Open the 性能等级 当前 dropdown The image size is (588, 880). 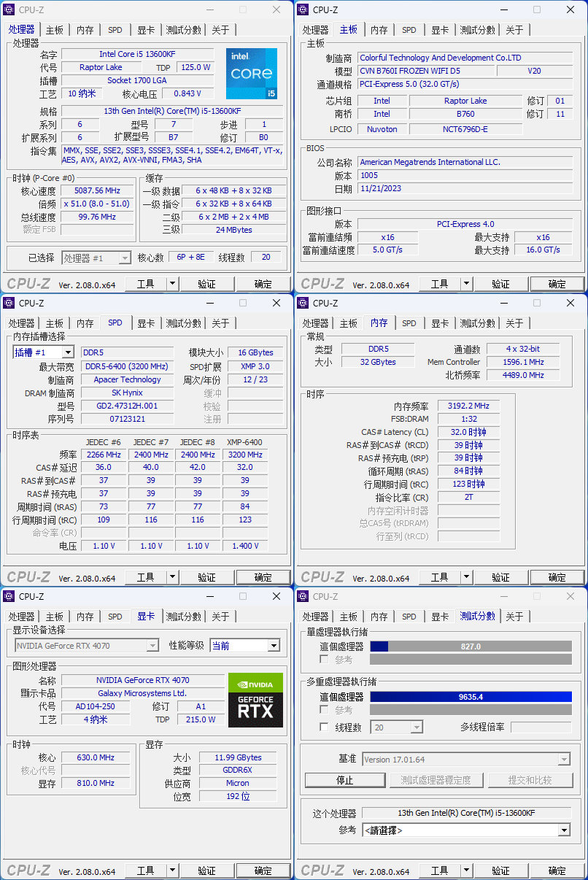(274, 646)
